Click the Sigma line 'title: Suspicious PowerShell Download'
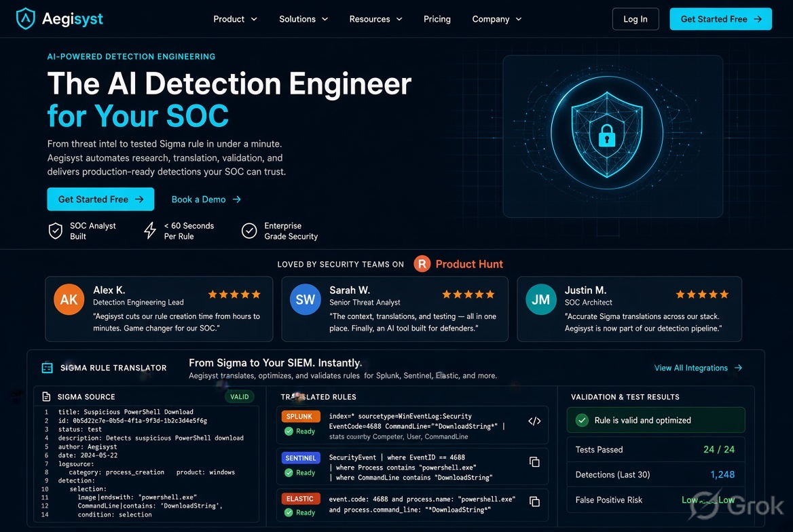This screenshot has height=532, width=793. pos(126,412)
